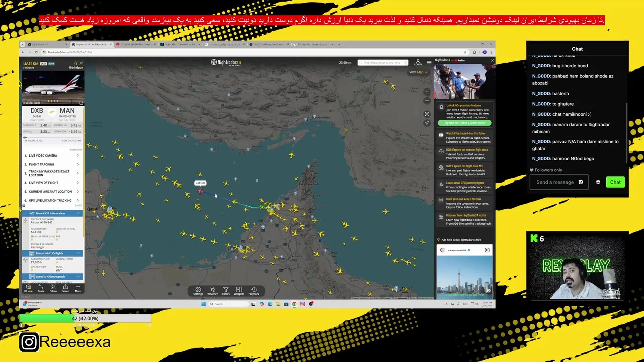Click the green Chat send button
This screenshot has width=644, height=362.
pyautogui.click(x=615, y=182)
